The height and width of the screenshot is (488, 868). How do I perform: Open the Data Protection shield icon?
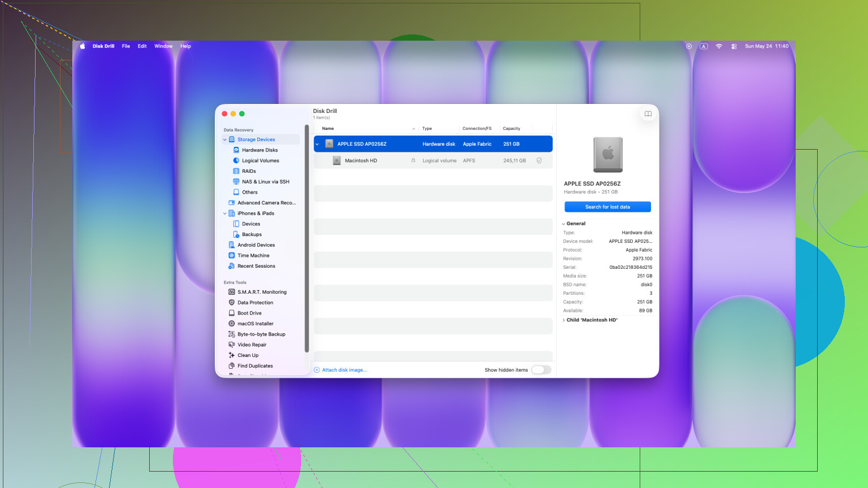[232, 303]
